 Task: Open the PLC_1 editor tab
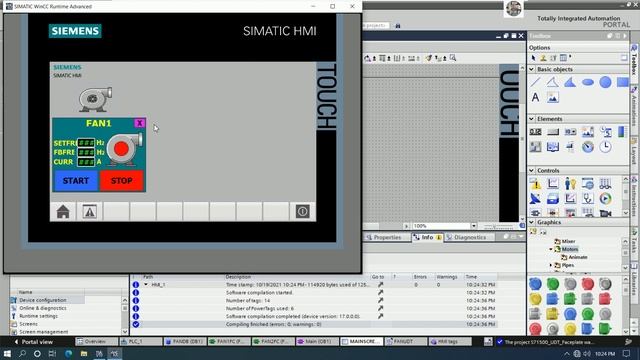point(139,341)
